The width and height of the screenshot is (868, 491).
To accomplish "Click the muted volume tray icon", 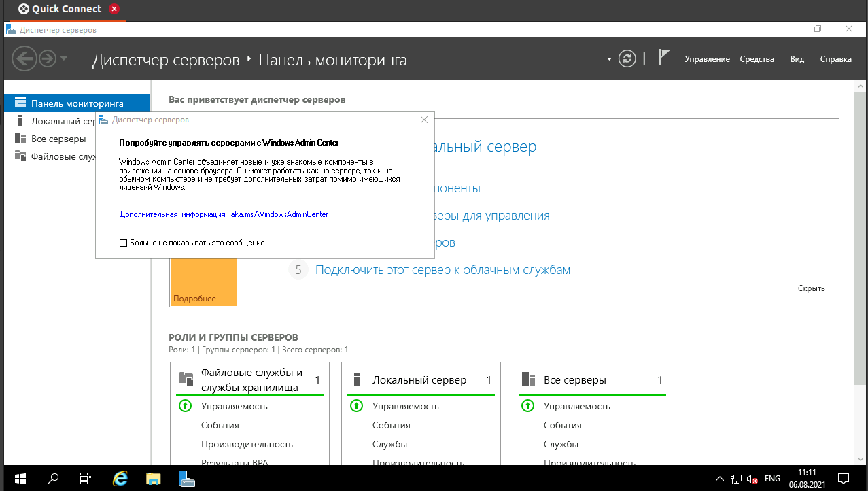I will click(x=752, y=479).
